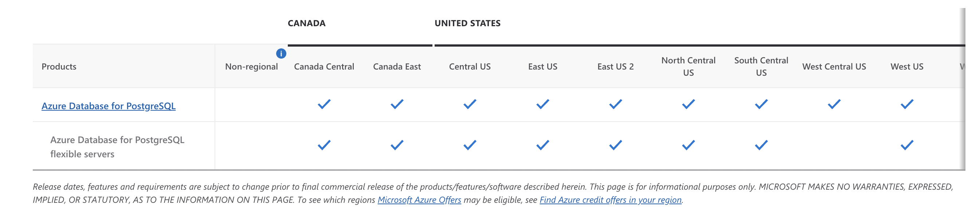Image resolution: width=980 pixels, height=217 pixels.
Task: Expand the Azure Database for PostgreSQL product row
Action: [x=109, y=106]
